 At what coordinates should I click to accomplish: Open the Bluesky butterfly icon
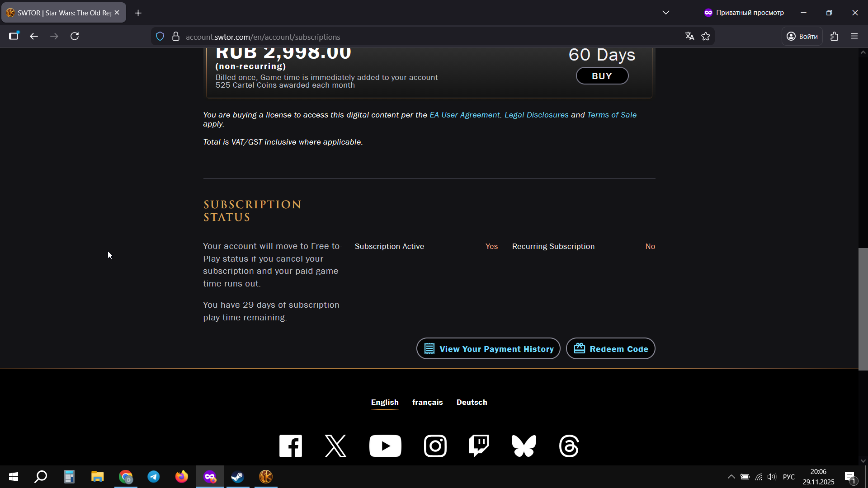pos(524,446)
